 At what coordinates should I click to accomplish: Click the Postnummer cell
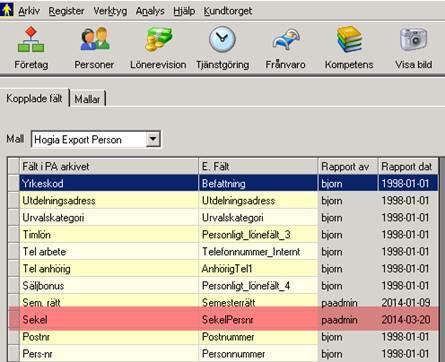[258, 337]
